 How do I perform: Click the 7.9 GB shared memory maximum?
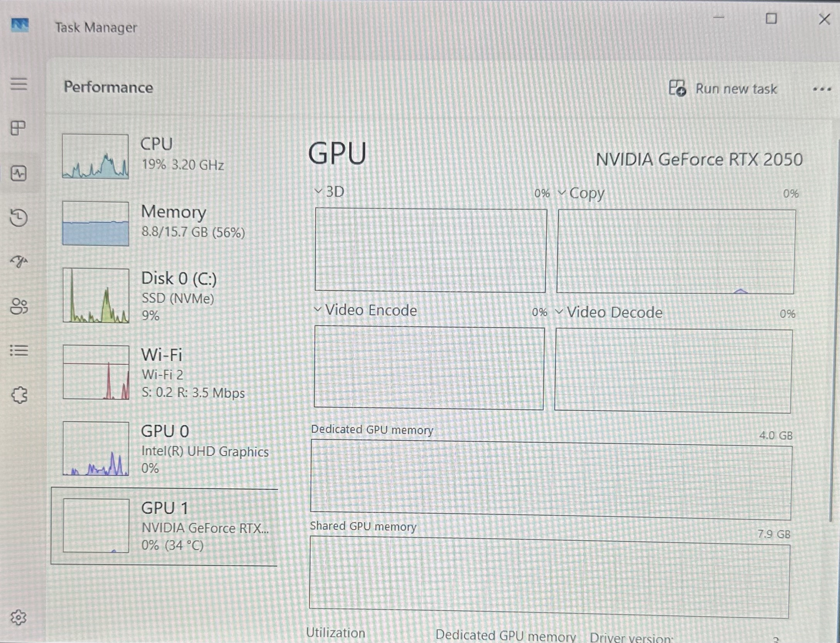pos(774,534)
